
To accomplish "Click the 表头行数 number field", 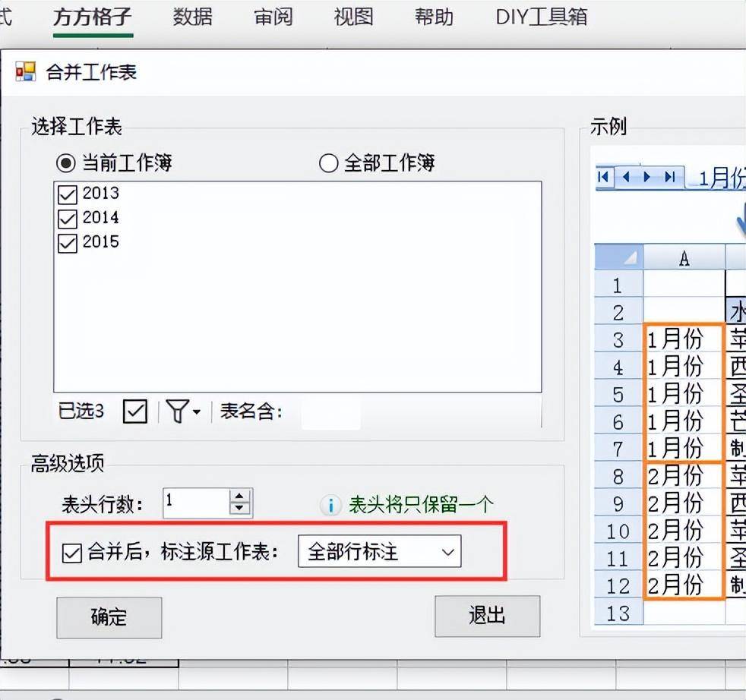I will 196,503.
